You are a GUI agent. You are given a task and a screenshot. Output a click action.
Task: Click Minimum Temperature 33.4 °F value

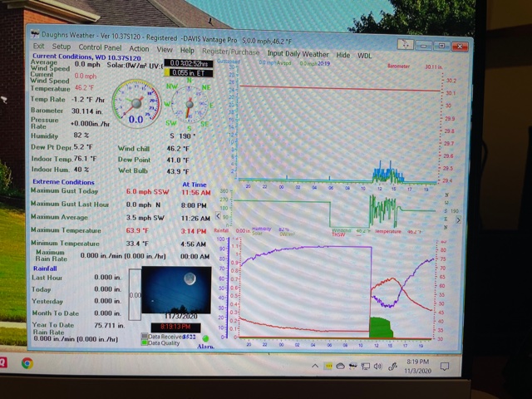pos(137,244)
